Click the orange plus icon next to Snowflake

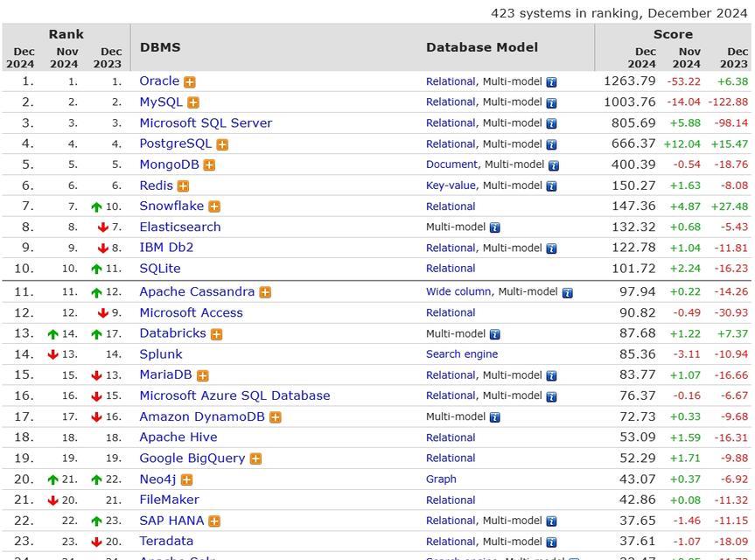[x=214, y=207]
